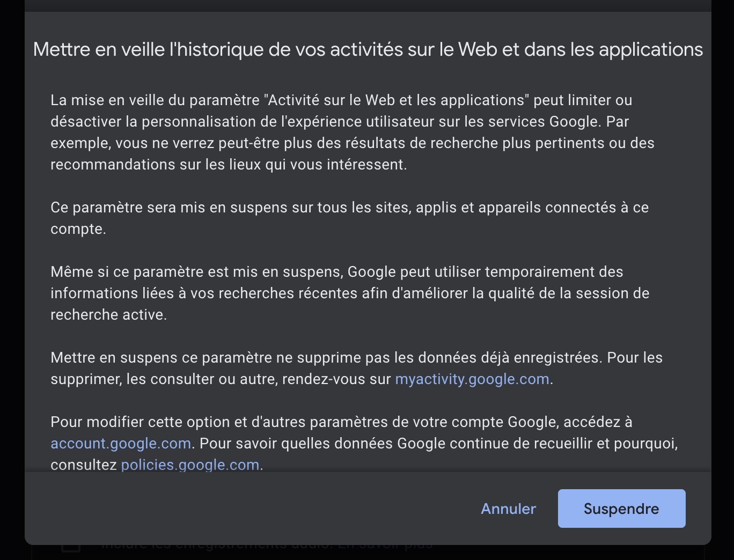Viewport: 734px width, 560px height.
Task: Click the dimmed backdrop left of the dialog
Action: 12,268
